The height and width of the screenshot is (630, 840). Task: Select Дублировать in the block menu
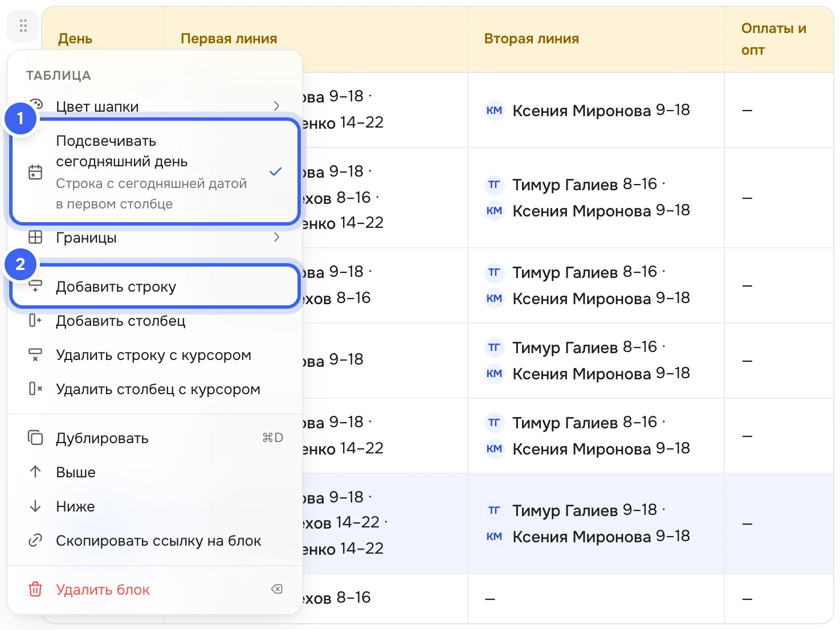(155, 438)
